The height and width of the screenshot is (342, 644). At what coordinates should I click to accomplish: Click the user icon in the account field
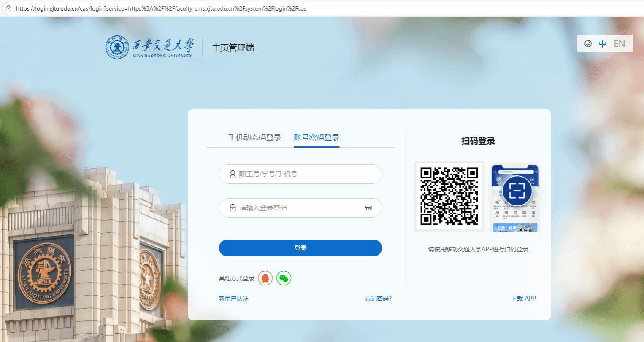point(233,174)
